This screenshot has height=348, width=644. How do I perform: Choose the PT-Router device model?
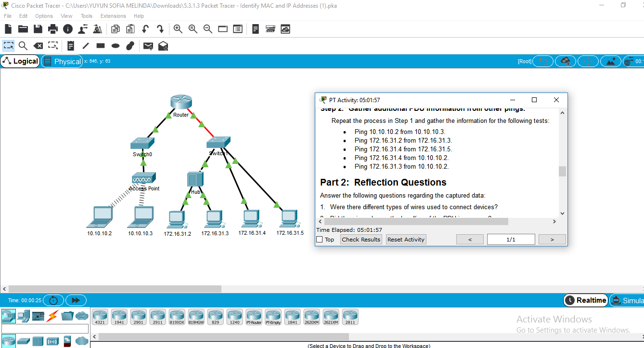[x=254, y=317]
